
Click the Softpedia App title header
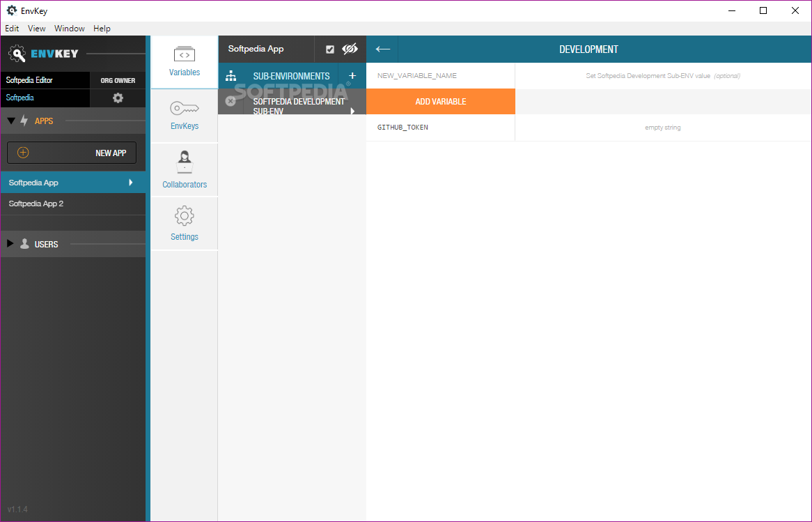tap(256, 49)
